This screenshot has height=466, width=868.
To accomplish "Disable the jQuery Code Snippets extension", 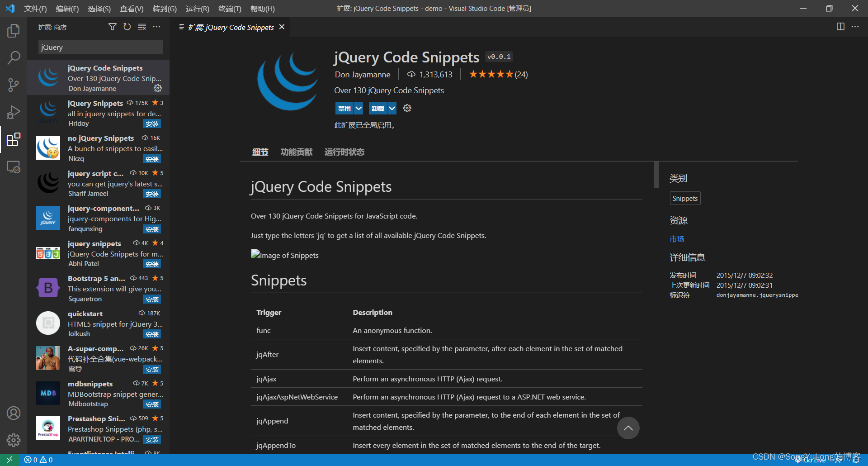I will click(344, 108).
